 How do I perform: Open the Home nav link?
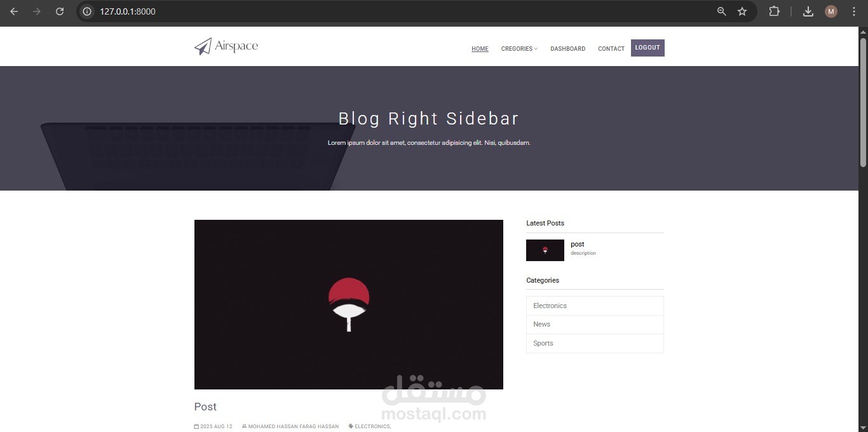coord(480,49)
